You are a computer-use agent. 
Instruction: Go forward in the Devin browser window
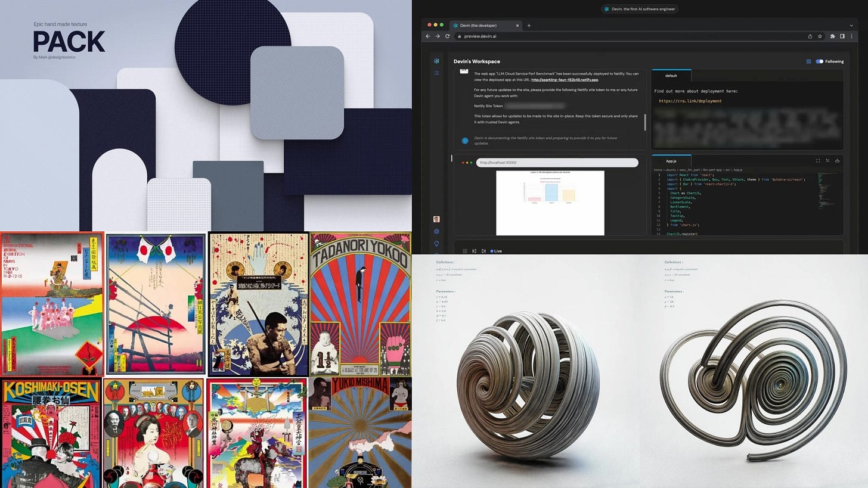[x=438, y=36]
